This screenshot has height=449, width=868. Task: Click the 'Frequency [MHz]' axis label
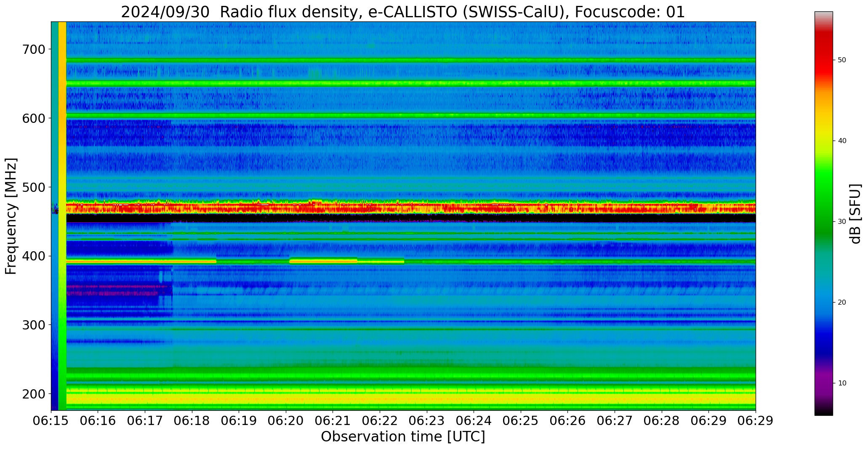pyautogui.click(x=11, y=216)
